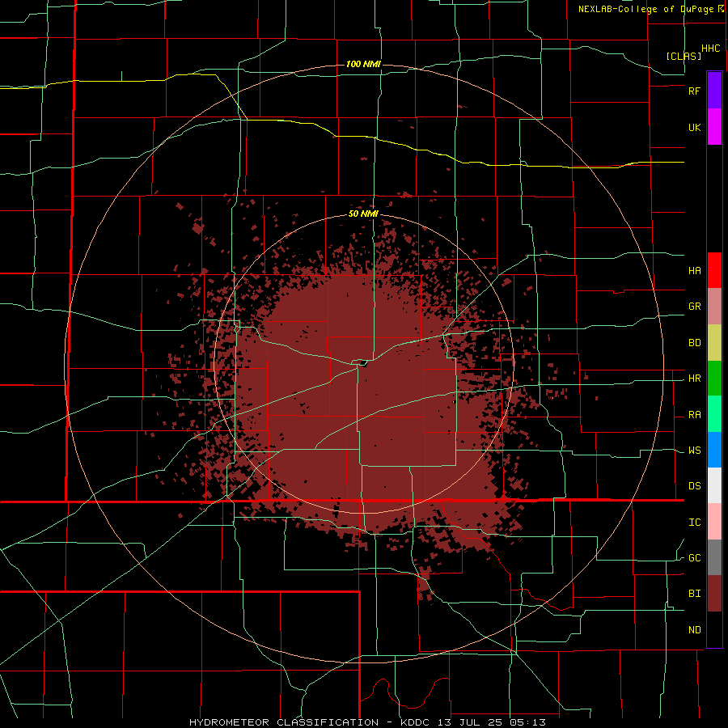The image size is (728, 728).
Task: Click the 'HYDROMETEOR CLASSIFICATION' caption text
Action: pos(284,722)
